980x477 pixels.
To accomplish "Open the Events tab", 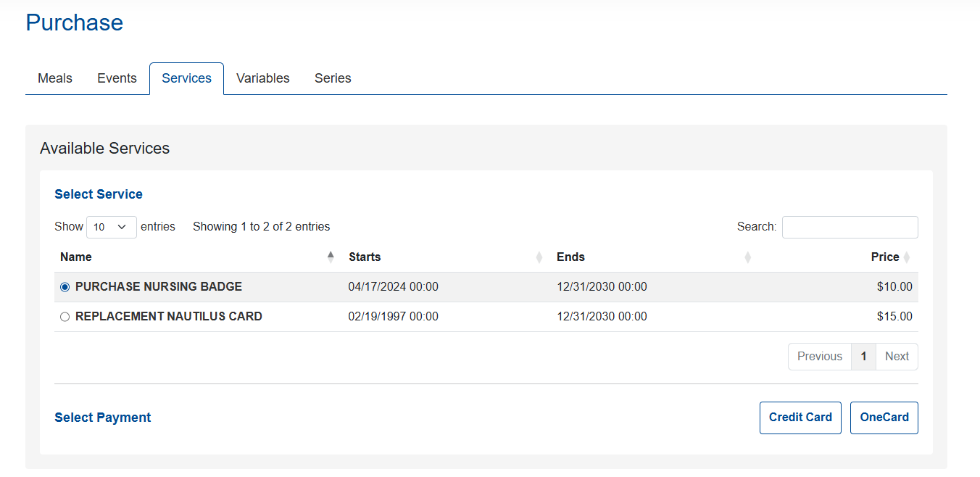I will [x=117, y=78].
